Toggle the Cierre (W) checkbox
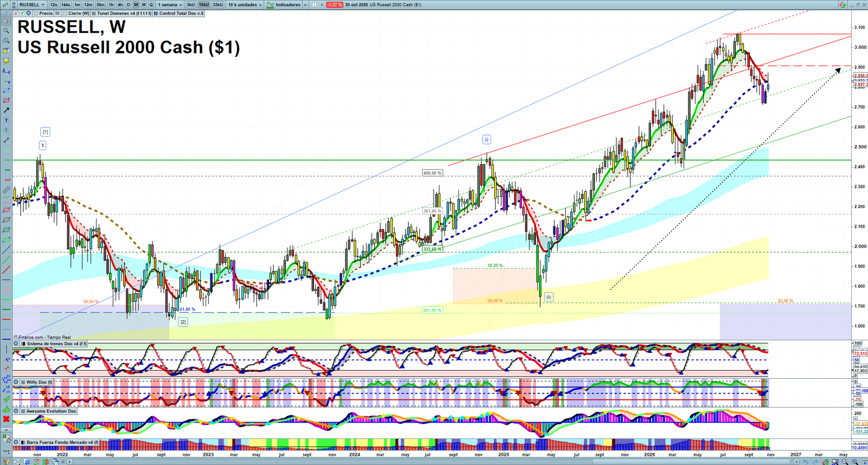The image size is (868, 465). [65, 14]
